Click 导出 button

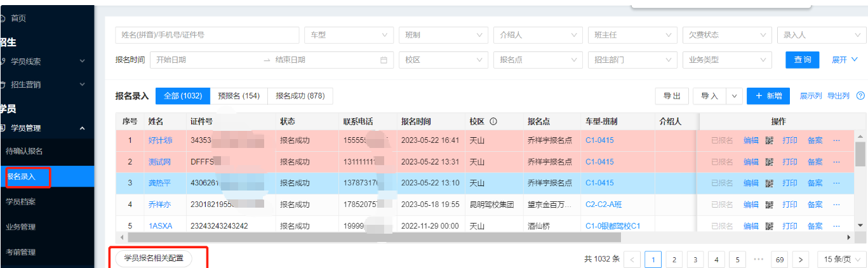[672, 96]
